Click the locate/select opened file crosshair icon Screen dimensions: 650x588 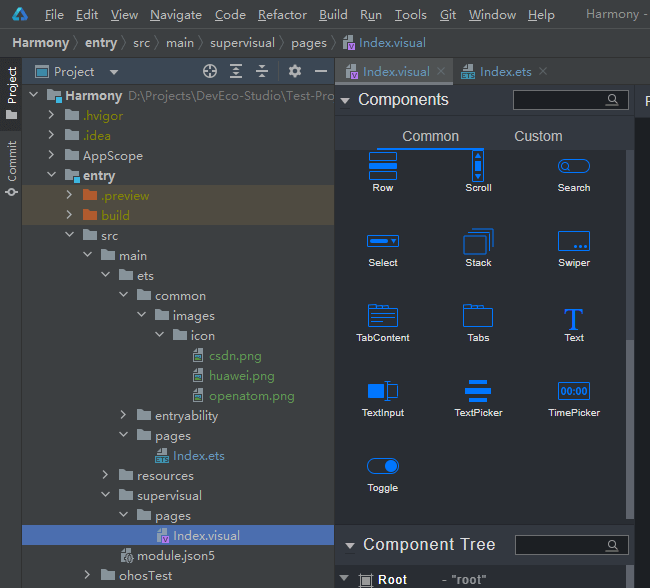click(x=210, y=71)
